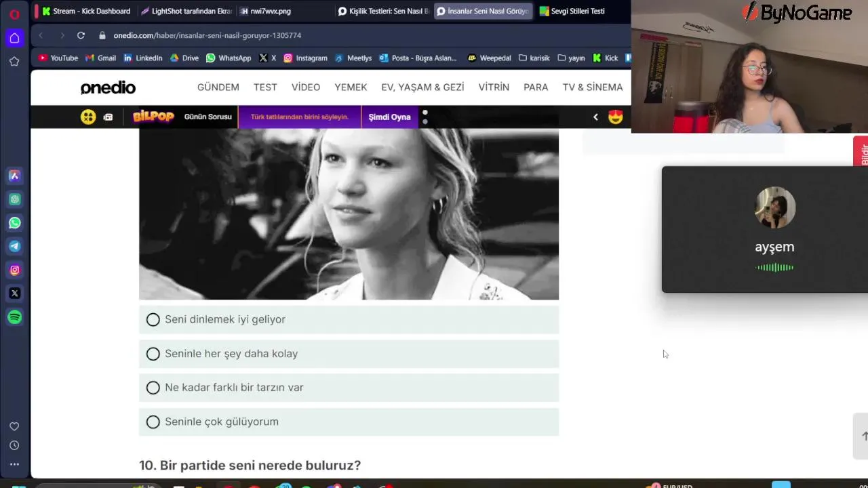868x488 pixels.
Task: Click the Drive bookmark
Action: pos(184,58)
